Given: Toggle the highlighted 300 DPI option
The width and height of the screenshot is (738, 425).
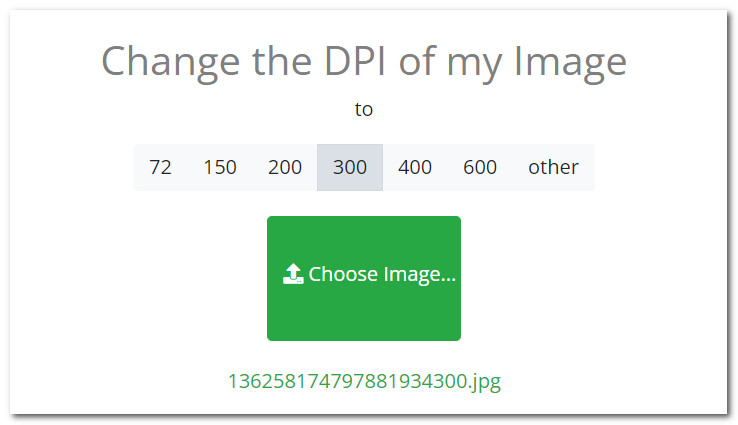Looking at the screenshot, I should pyautogui.click(x=350, y=168).
